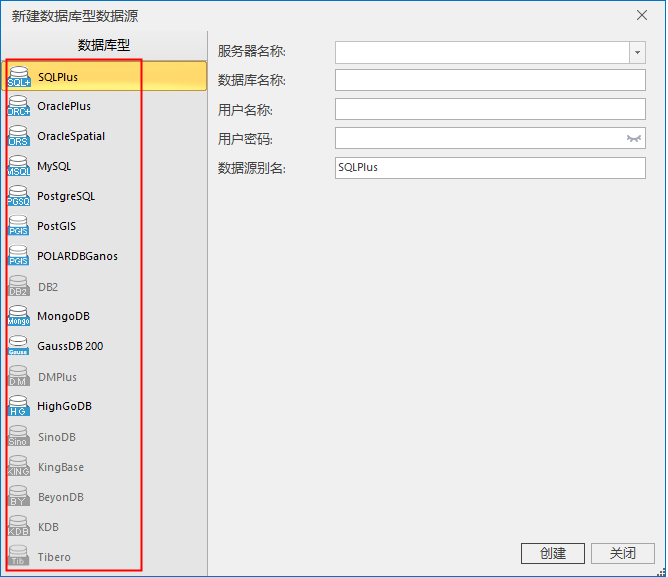This screenshot has width=668, height=577.
Task: Click the Tibero label
Action: [x=54, y=557]
